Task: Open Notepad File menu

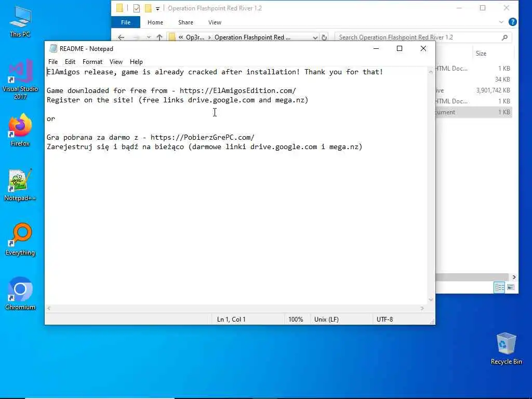Action: tap(53, 62)
